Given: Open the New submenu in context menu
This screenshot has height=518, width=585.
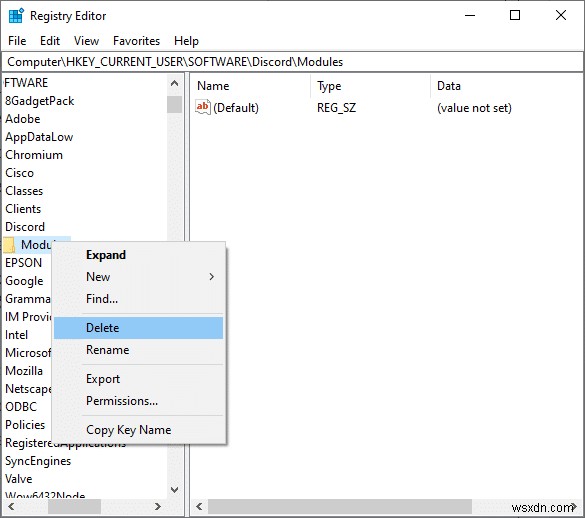Looking at the screenshot, I should [x=138, y=277].
